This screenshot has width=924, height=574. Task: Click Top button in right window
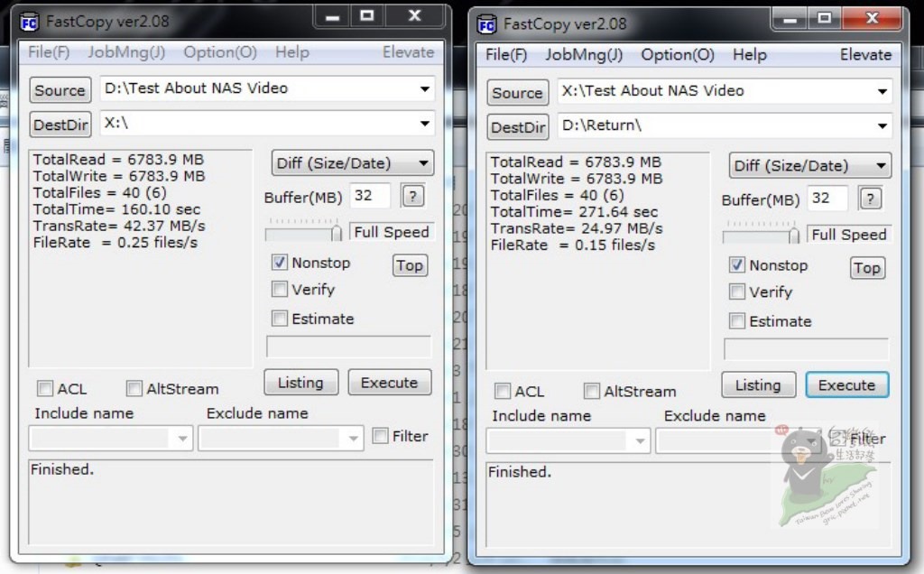(867, 268)
